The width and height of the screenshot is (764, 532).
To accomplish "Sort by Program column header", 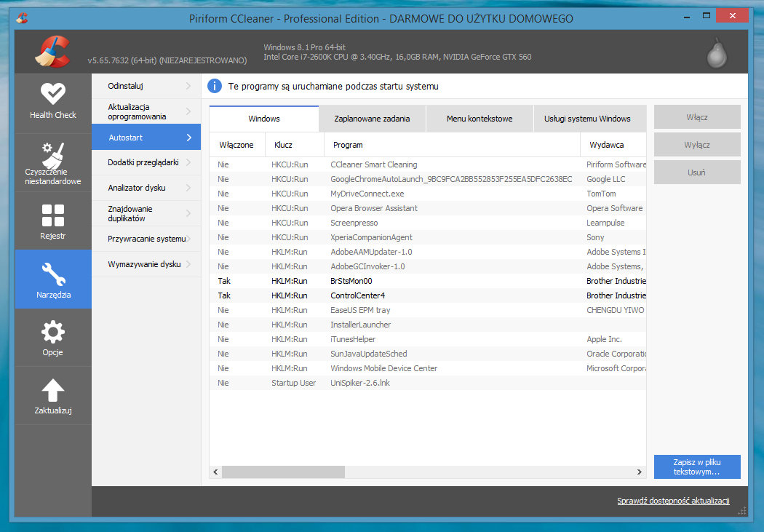I will point(452,145).
